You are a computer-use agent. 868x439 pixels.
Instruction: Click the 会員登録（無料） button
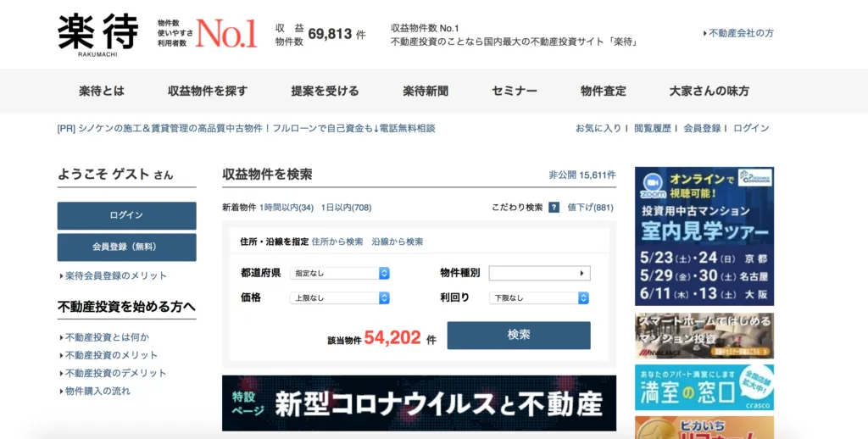point(127,247)
